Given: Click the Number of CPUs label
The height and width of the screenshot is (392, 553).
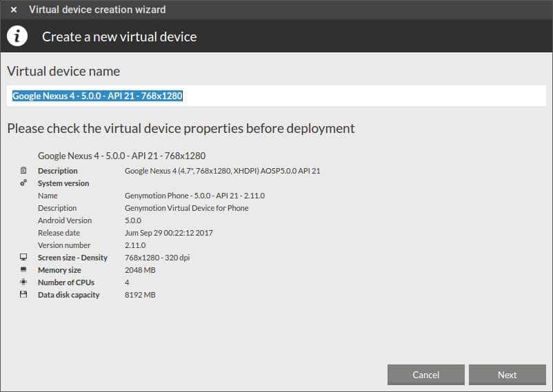Looking at the screenshot, I should coord(66,282).
